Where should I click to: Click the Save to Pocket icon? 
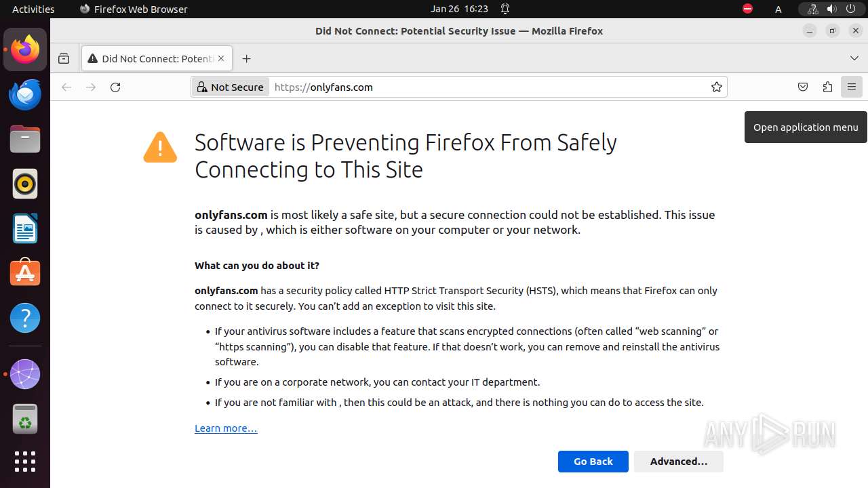[803, 87]
